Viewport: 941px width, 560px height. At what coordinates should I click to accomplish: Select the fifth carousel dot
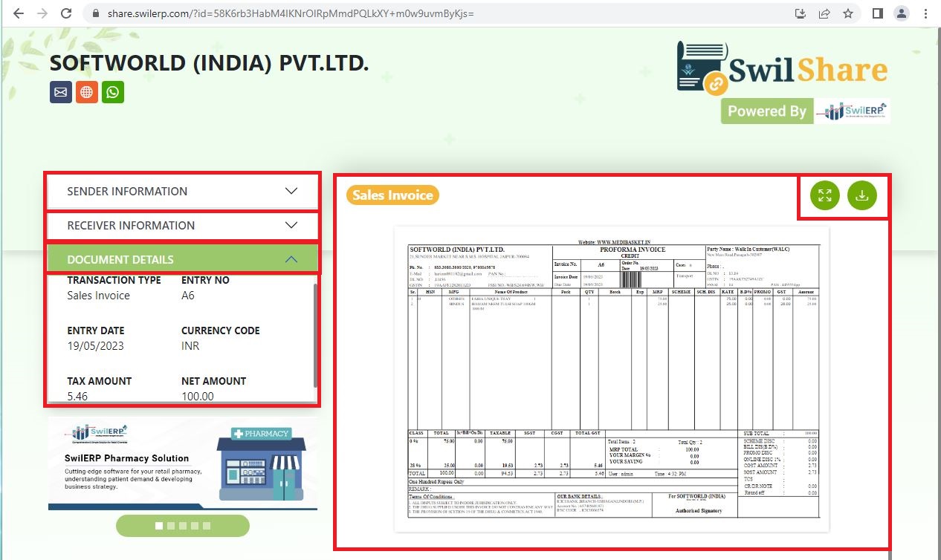point(207,526)
